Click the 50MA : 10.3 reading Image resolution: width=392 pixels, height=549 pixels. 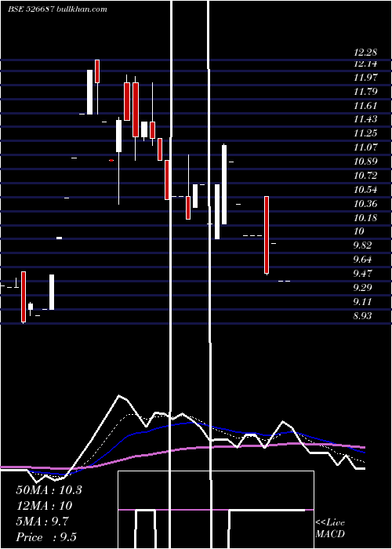coord(49,490)
